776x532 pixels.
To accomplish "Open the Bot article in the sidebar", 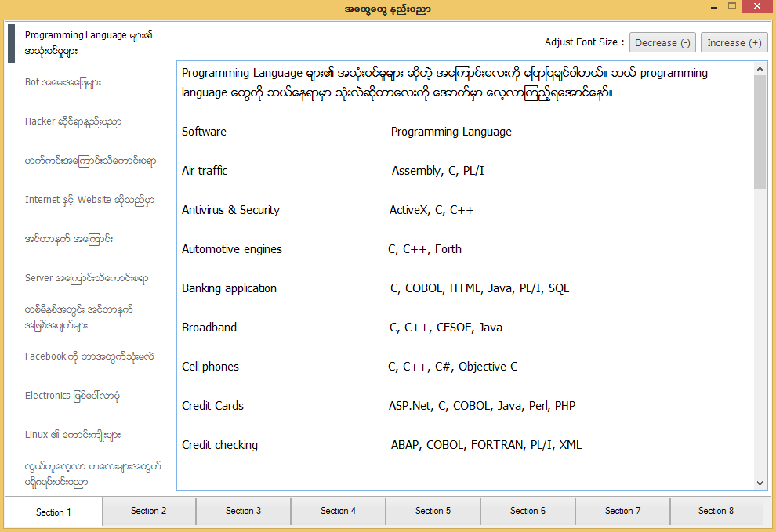I will pos(63,82).
